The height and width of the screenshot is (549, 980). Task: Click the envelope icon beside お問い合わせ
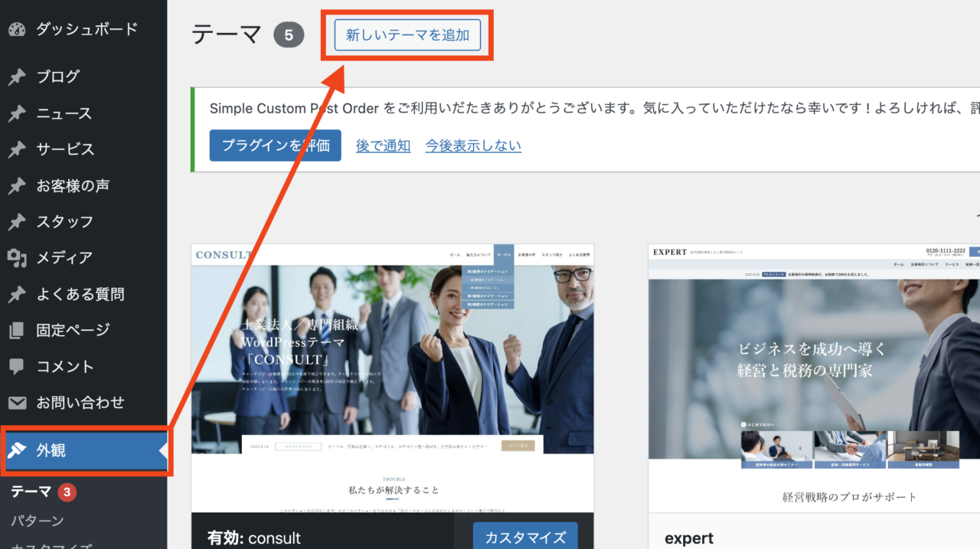[x=17, y=403]
